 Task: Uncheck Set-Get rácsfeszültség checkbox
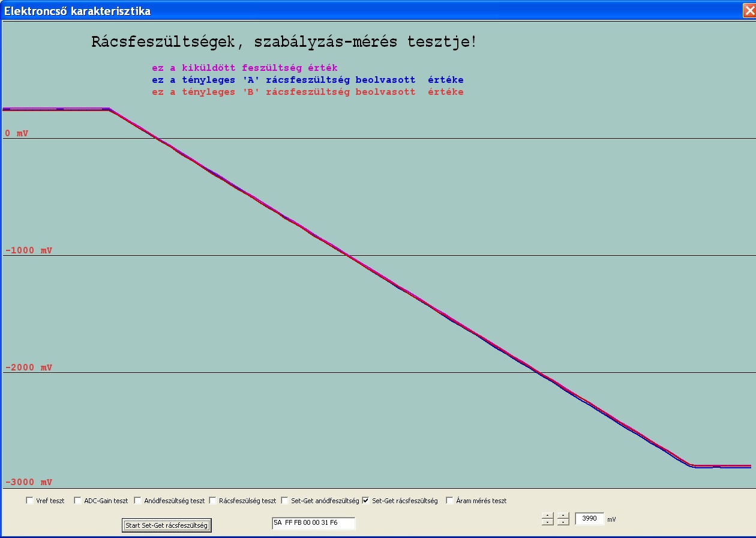point(366,500)
